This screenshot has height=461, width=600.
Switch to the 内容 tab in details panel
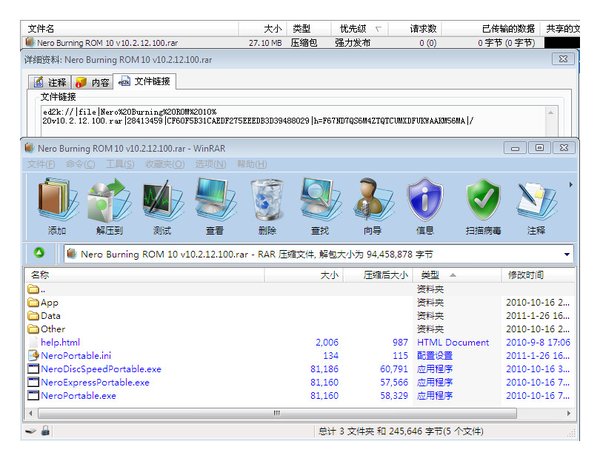click(93, 82)
